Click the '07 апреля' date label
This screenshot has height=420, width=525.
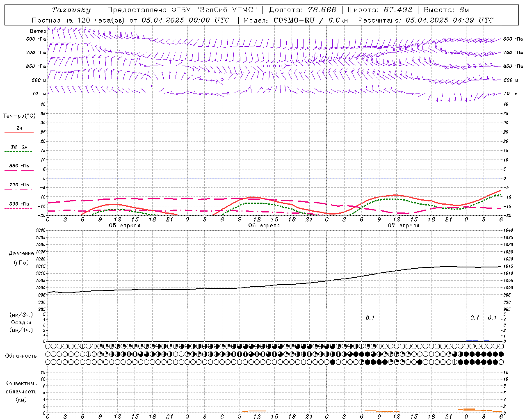click(404, 226)
